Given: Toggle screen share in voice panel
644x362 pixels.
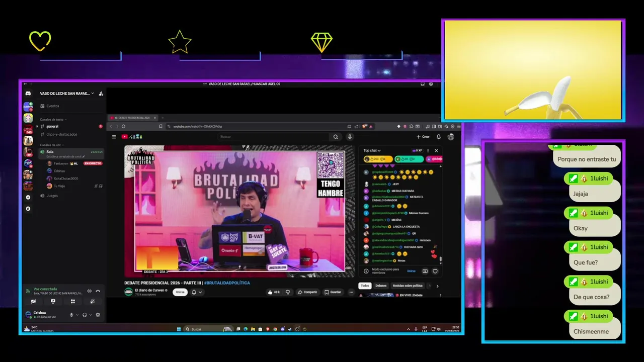Looking at the screenshot, I should [53, 302].
